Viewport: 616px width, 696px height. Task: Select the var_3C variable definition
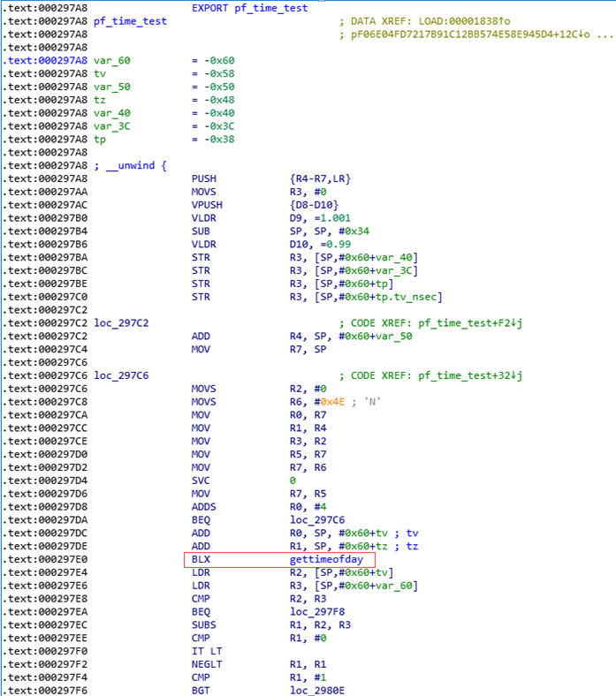(x=164, y=126)
